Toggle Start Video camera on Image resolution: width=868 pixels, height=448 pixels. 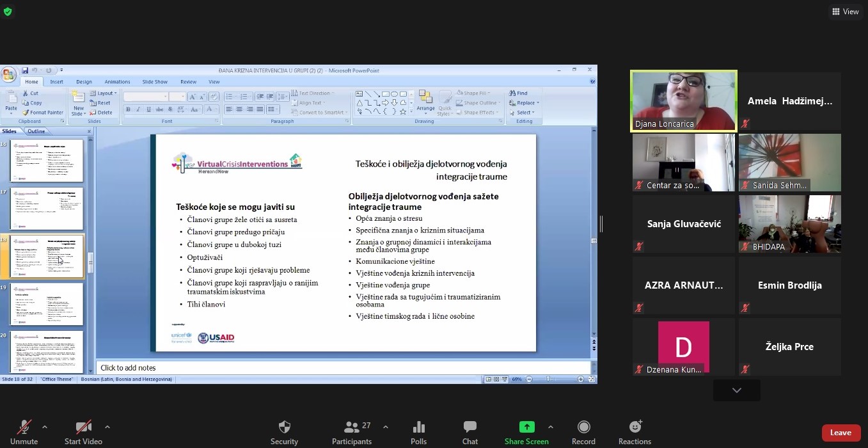tap(83, 428)
